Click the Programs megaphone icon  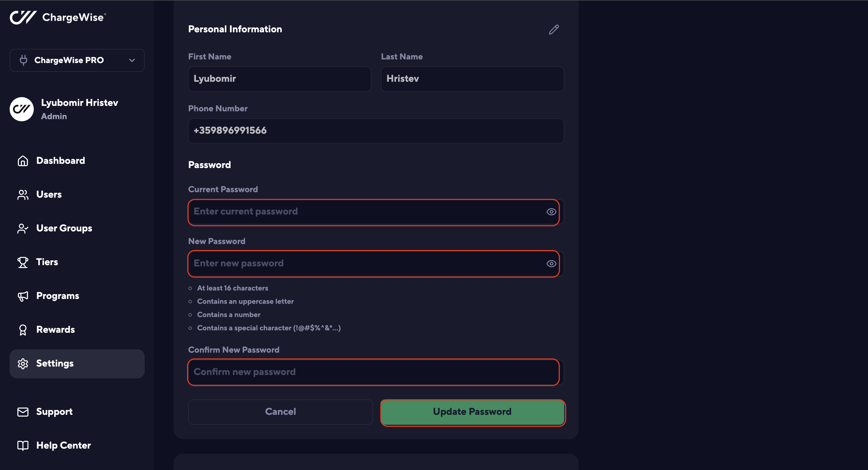click(23, 296)
